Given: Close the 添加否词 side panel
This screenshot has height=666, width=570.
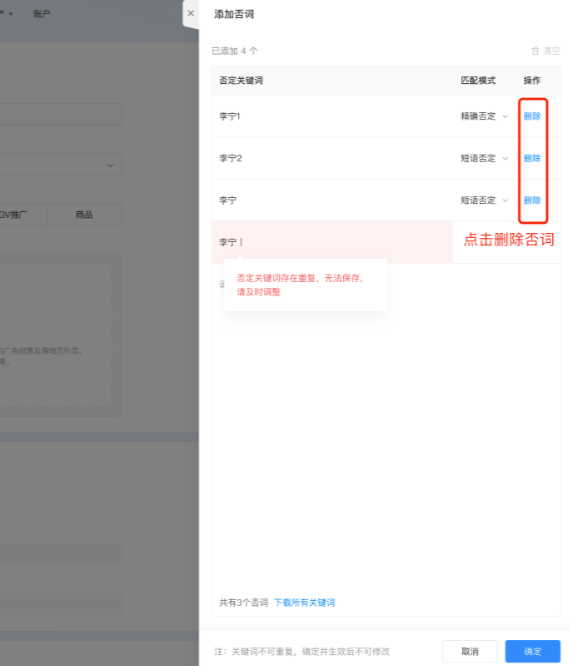Looking at the screenshot, I should [191, 13].
